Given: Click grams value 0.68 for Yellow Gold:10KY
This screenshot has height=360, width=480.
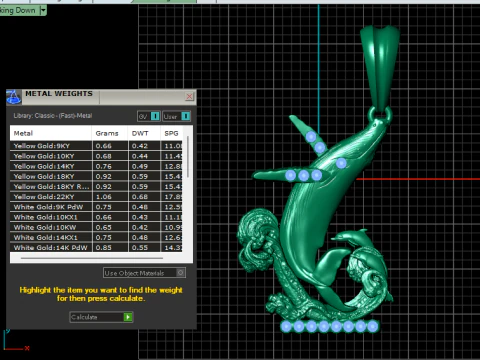Looking at the screenshot, I should (x=104, y=156).
